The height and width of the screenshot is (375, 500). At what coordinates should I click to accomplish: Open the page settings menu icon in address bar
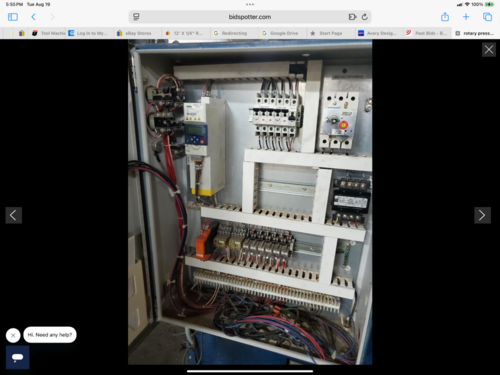[x=136, y=17]
